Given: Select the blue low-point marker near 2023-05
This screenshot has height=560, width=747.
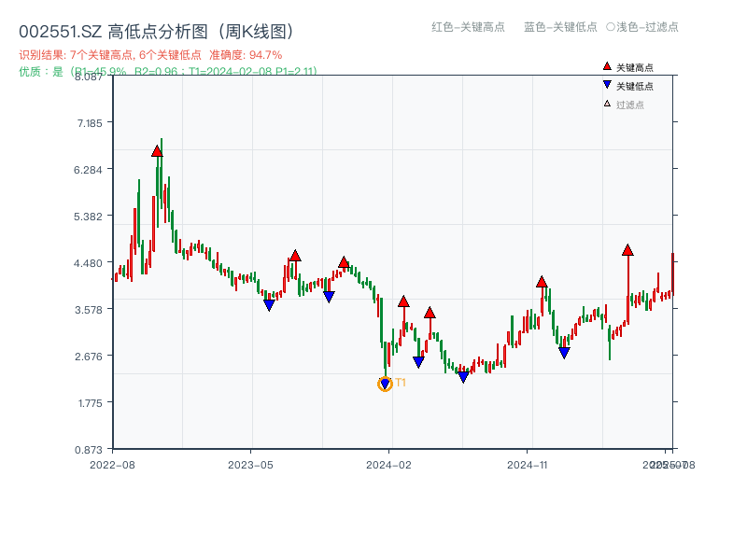Looking at the screenshot, I should (x=270, y=304).
